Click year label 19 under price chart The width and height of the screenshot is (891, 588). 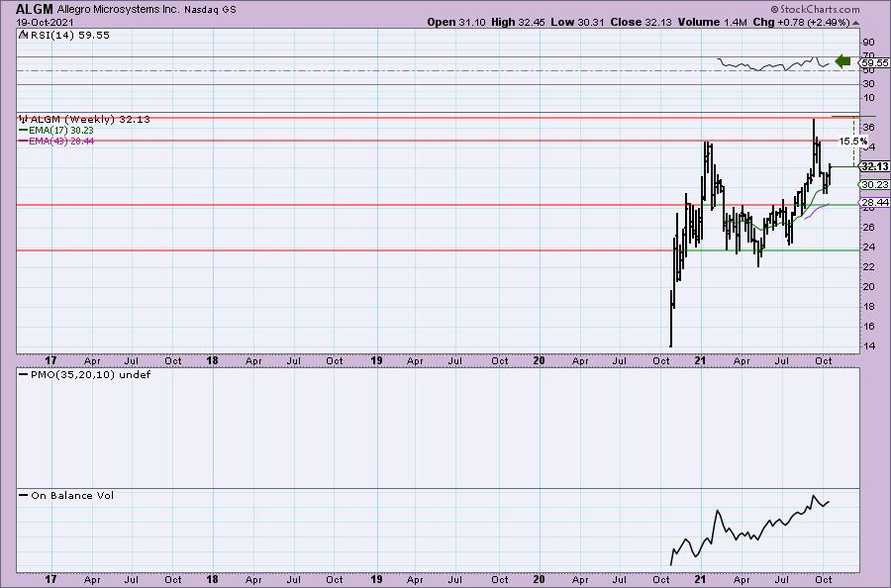[x=375, y=360]
